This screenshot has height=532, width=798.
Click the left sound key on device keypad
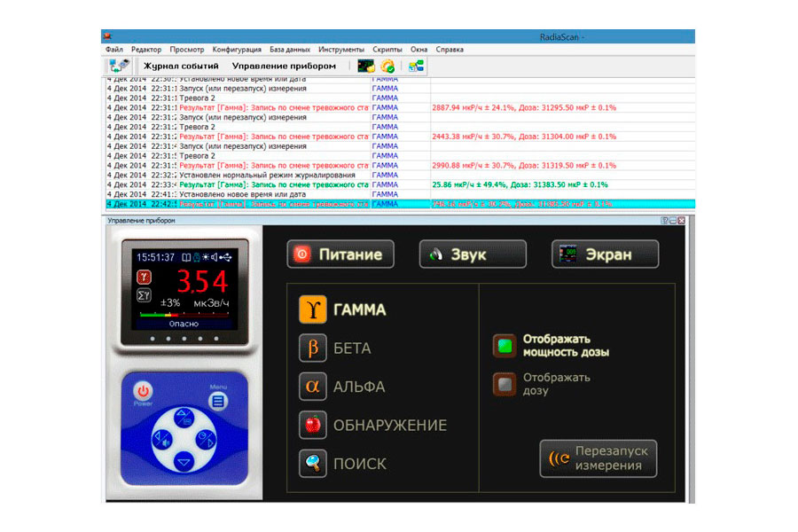162,440
